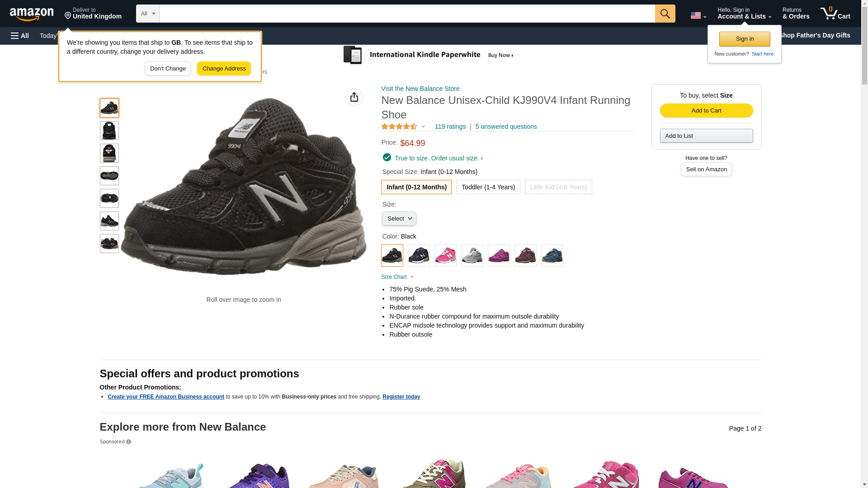Viewport: 868px width, 488px height.
Task: Expand the search category All dropdown
Action: [x=148, y=14]
